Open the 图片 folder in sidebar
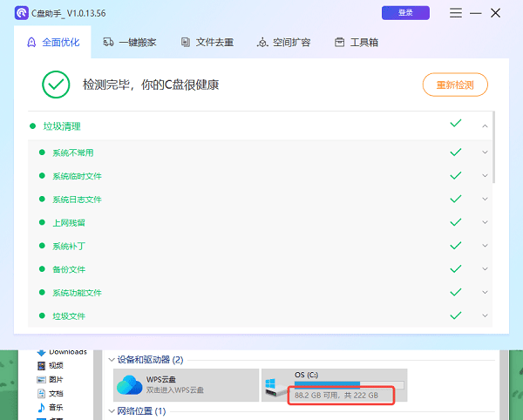Image resolution: width=523 pixels, height=420 pixels. coord(56,380)
